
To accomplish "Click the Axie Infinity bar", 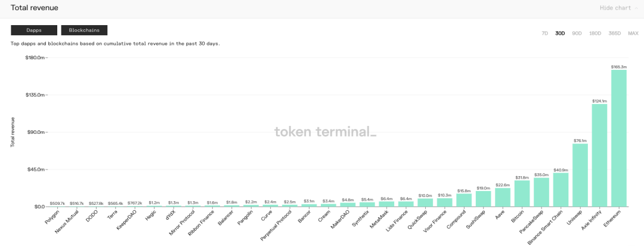I will 599,155.
